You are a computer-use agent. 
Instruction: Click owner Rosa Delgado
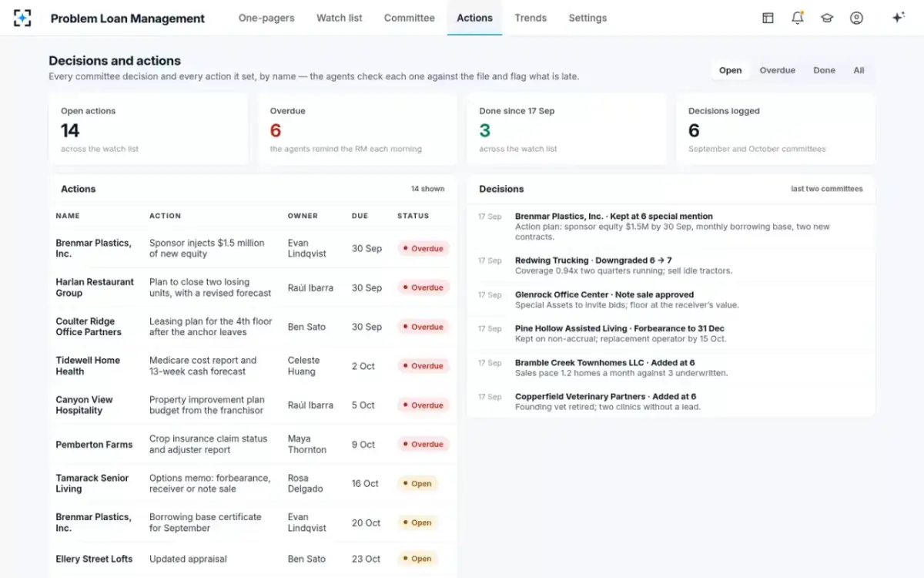pos(306,483)
